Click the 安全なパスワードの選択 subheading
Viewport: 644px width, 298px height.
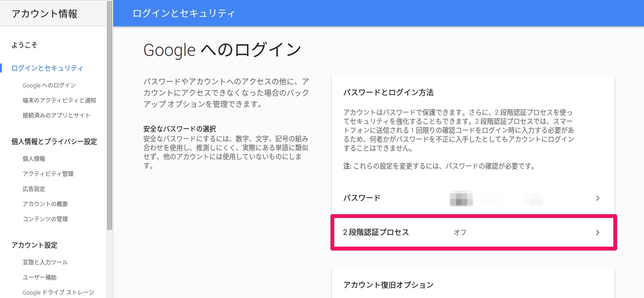pos(180,129)
